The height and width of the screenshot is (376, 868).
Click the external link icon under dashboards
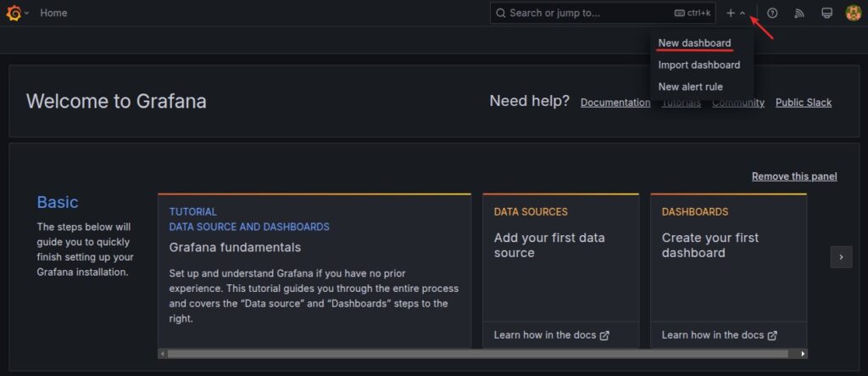coord(772,335)
